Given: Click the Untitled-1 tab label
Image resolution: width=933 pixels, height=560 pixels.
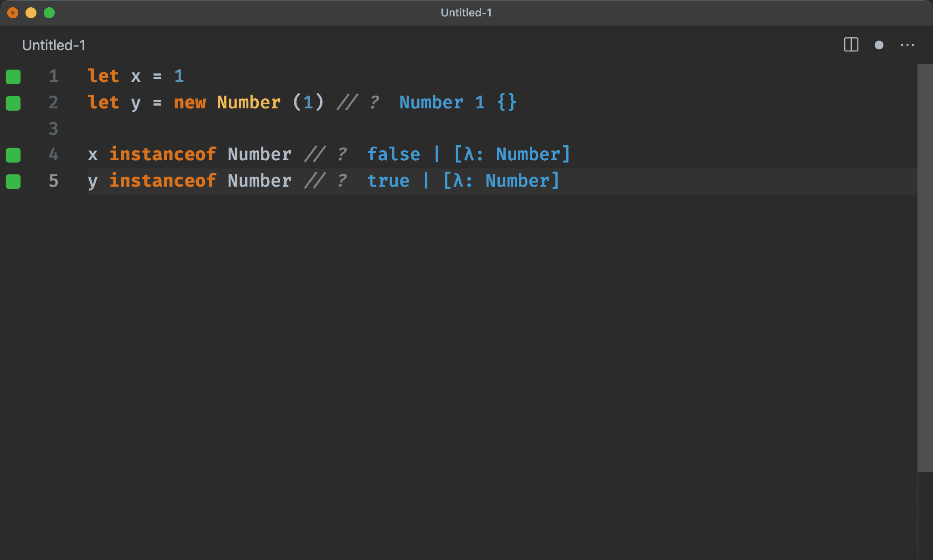Looking at the screenshot, I should (x=53, y=45).
